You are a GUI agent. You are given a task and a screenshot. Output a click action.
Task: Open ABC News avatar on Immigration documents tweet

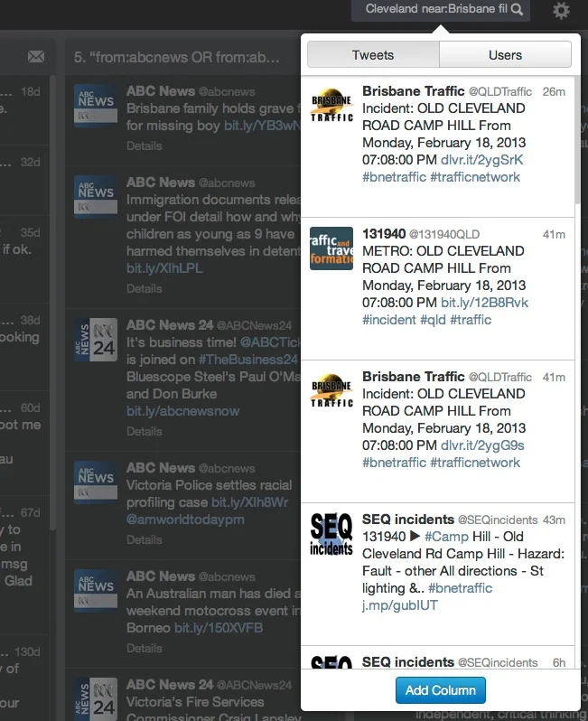tap(96, 196)
